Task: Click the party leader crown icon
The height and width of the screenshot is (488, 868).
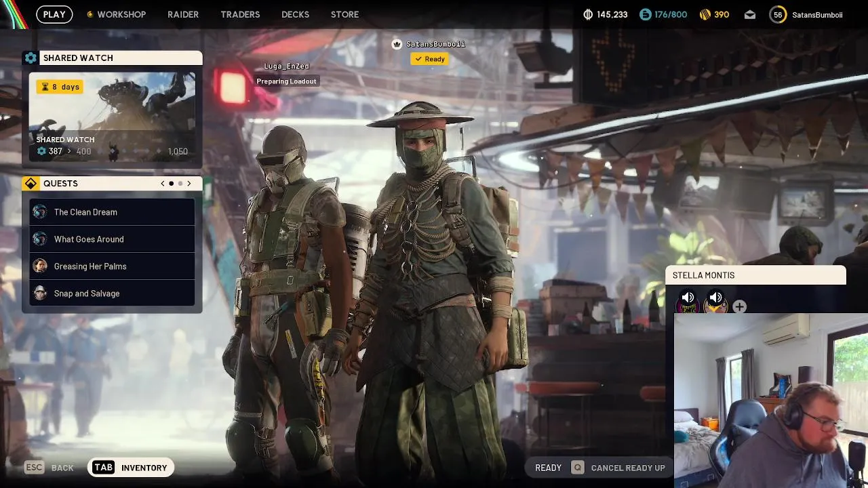Action: click(x=397, y=44)
